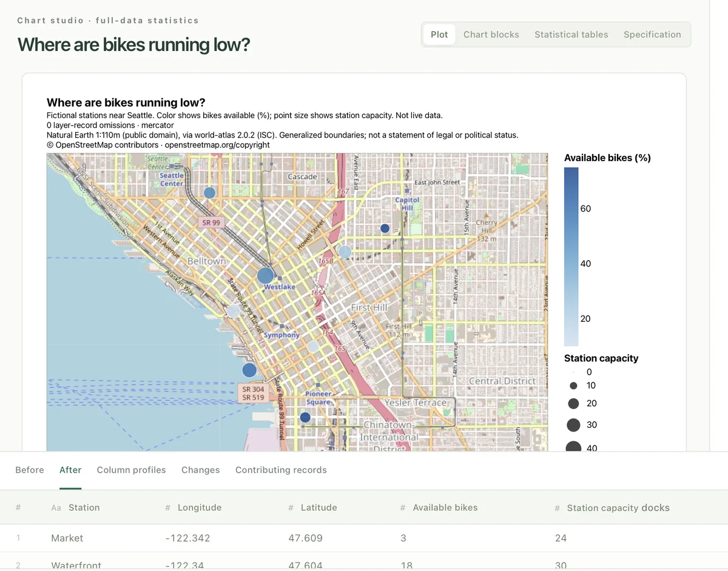Click the Station capacity legend title
This screenshot has width=728, height=571.
tap(601, 358)
